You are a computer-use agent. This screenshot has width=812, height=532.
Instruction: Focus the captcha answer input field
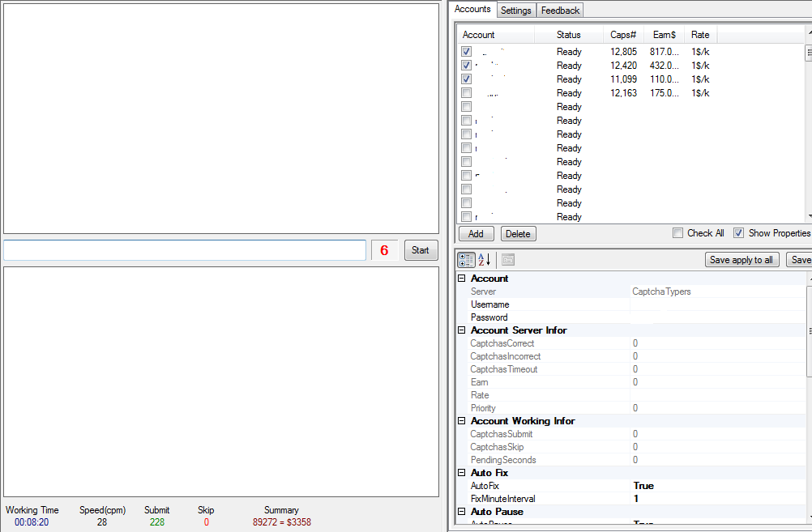(x=185, y=250)
